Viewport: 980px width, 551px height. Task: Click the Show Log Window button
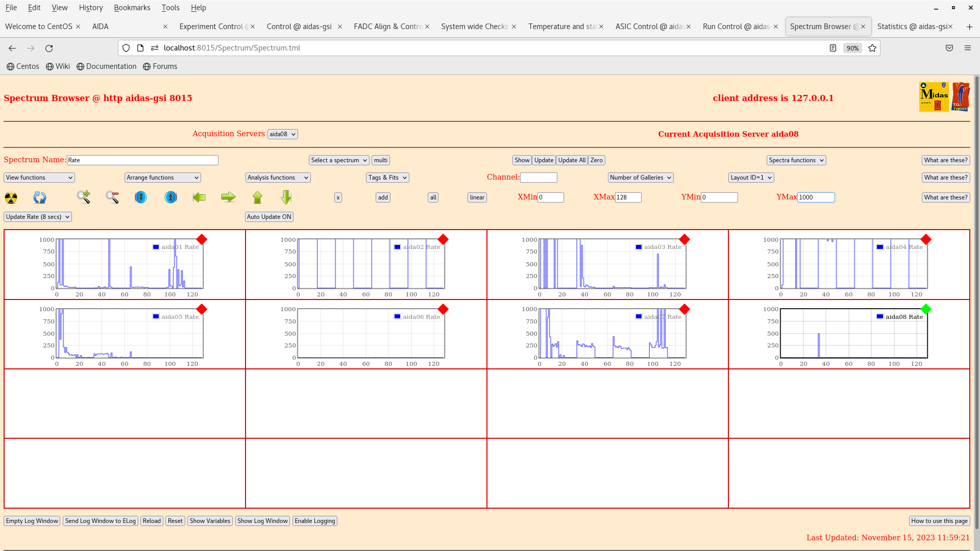coord(262,521)
